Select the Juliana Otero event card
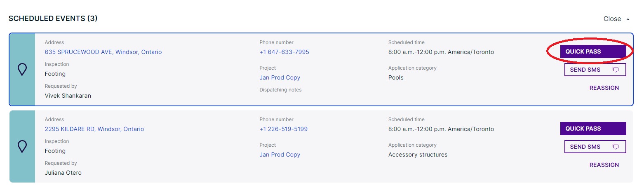Viewport: 644px width, 185px height. click(x=321, y=146)
